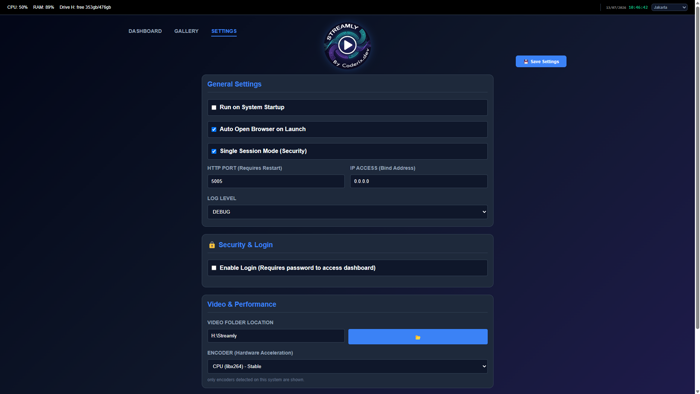Tick the Enable Login checkbox
The width and height of the screenshot is (700, 394).
214,268
